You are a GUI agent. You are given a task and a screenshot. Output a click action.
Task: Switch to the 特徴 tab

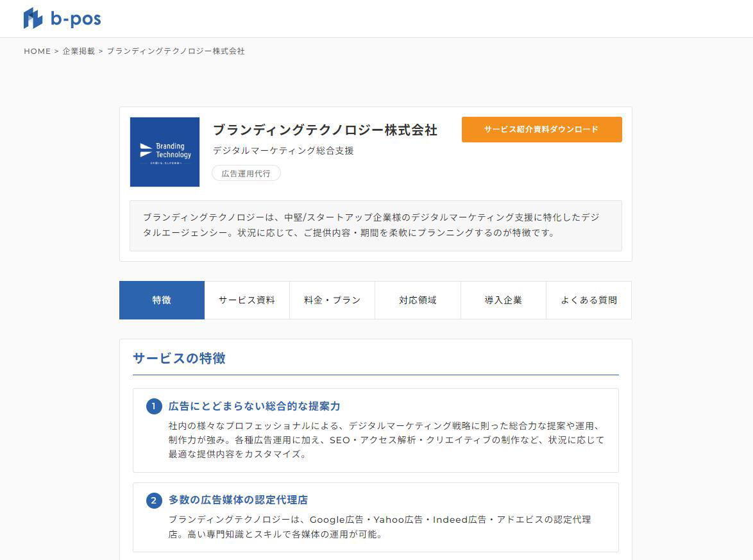(162, 300)
